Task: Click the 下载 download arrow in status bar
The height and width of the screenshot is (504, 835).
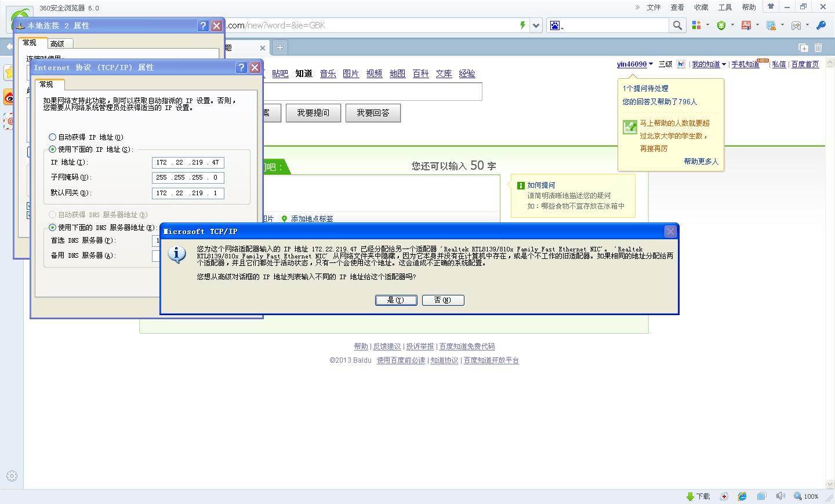Action: 690,496
